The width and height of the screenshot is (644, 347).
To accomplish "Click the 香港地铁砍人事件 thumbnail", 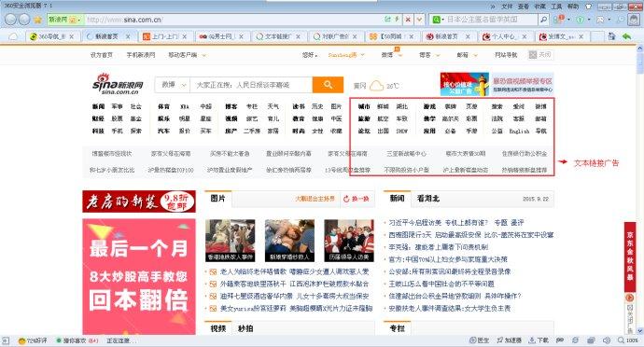I will click(230, 241).
